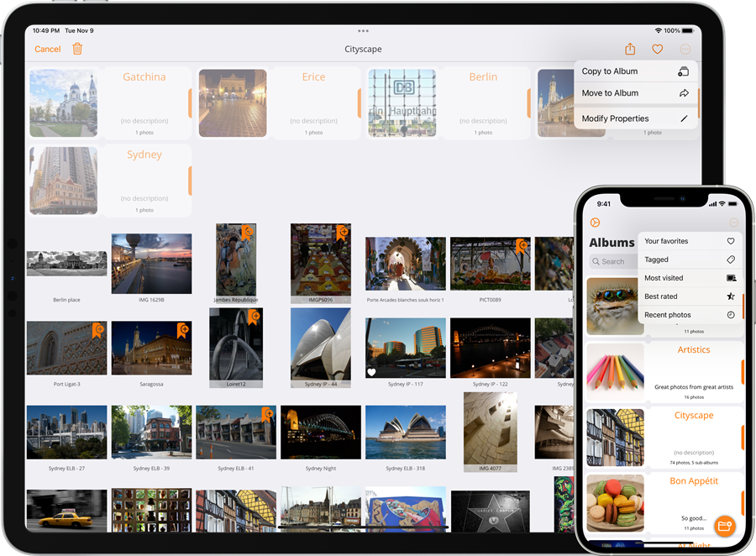Choose Recent photos in the iPhone menu
Viewport: 756px width, 556px height.
(x=690, y=314)
